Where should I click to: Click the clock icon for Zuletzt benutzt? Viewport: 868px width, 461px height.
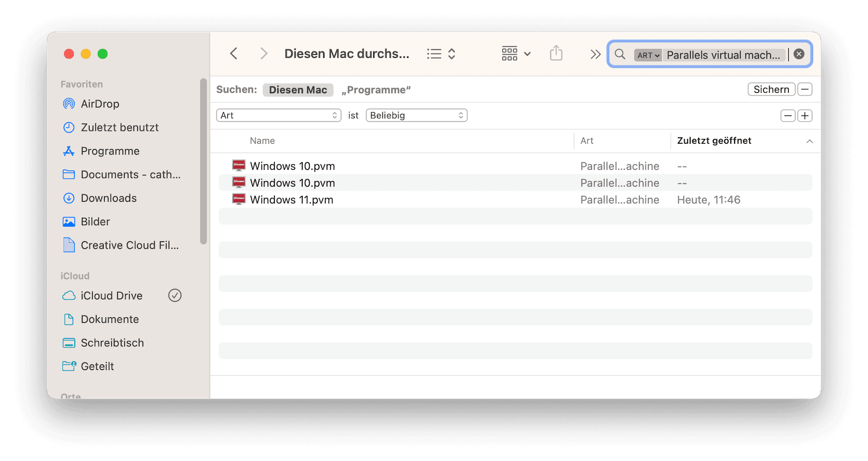coord(69,127)
